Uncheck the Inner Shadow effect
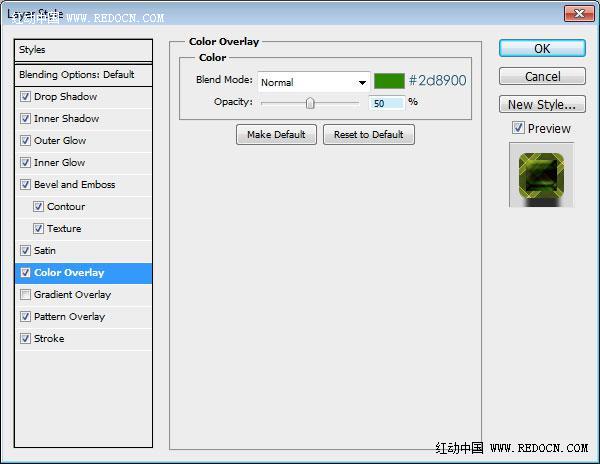This screenshot has width=600, height=464. click(x=25, y=119)
